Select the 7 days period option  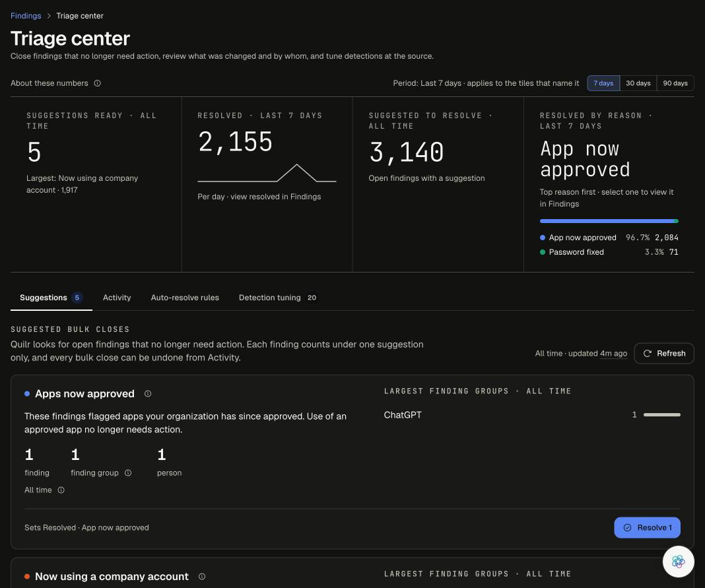(603, 83)
